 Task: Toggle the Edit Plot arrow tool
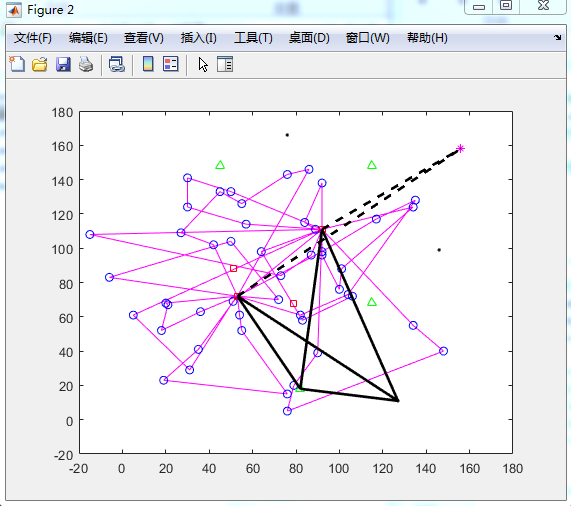203,65
